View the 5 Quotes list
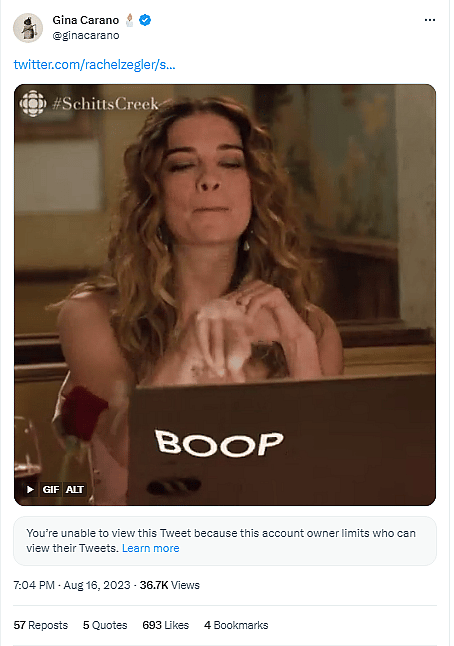Screen dimensions: 454x646 coord(105,625)
